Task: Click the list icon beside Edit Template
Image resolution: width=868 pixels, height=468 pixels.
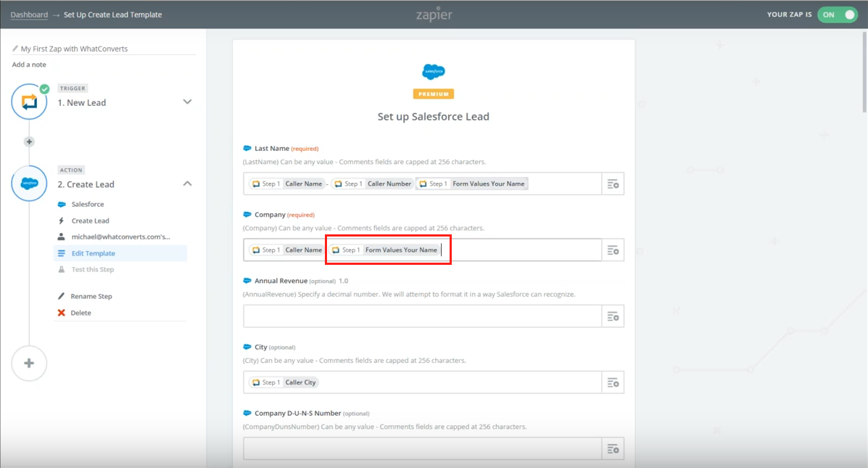Action: [62, 253]
